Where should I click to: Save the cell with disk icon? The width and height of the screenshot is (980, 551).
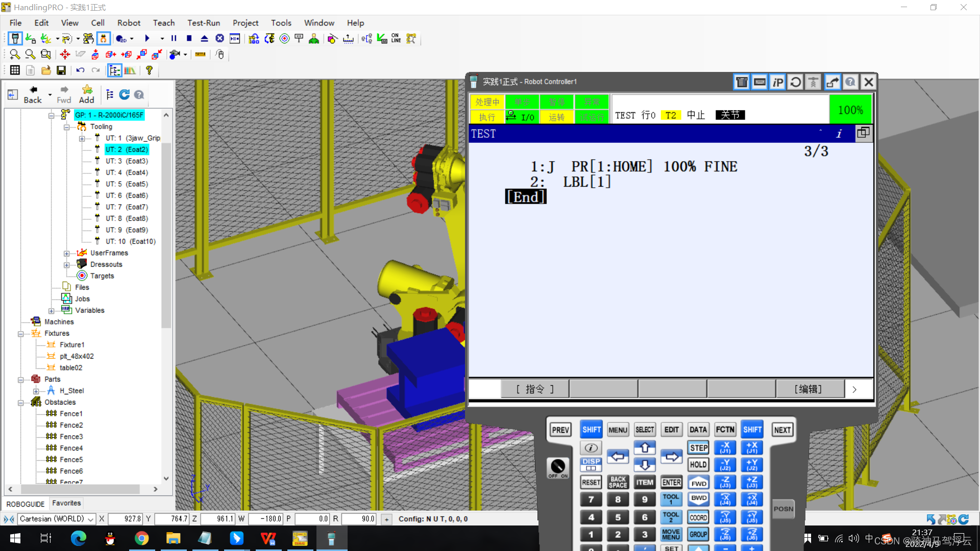[61, 70]
